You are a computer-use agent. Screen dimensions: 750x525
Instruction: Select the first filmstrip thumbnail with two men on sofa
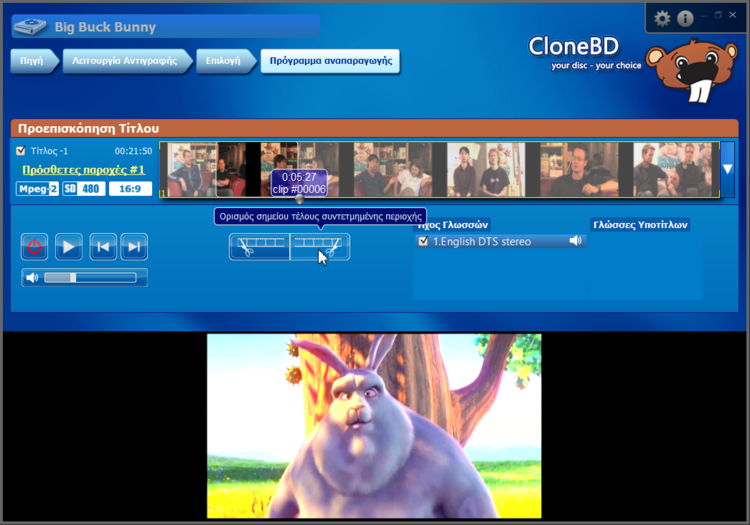[207, 169]
